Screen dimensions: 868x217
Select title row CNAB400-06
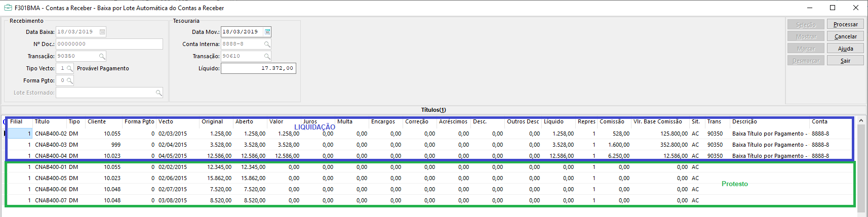[x=430, y=189]
